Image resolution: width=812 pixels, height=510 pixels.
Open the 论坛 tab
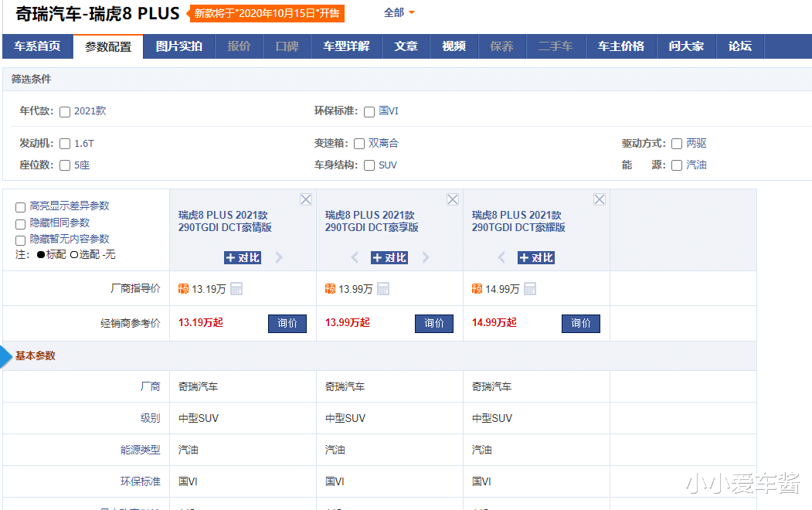tap(740, 46)
